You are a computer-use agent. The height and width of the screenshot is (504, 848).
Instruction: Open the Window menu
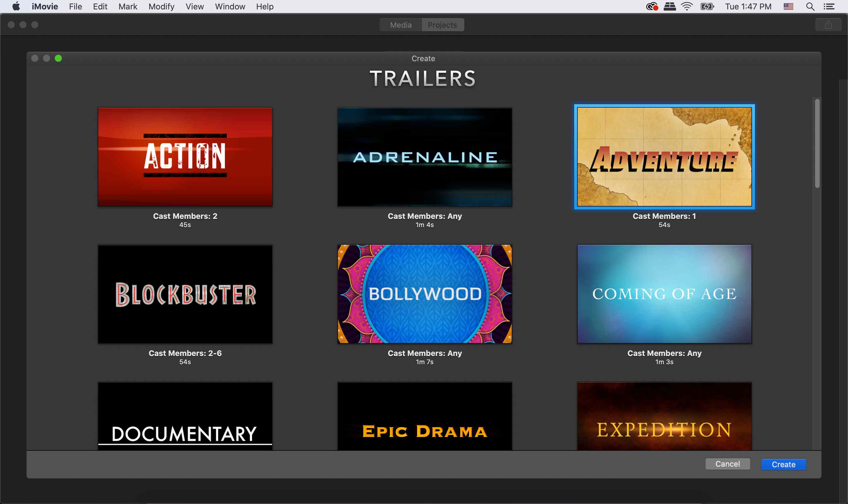[230, 6]
